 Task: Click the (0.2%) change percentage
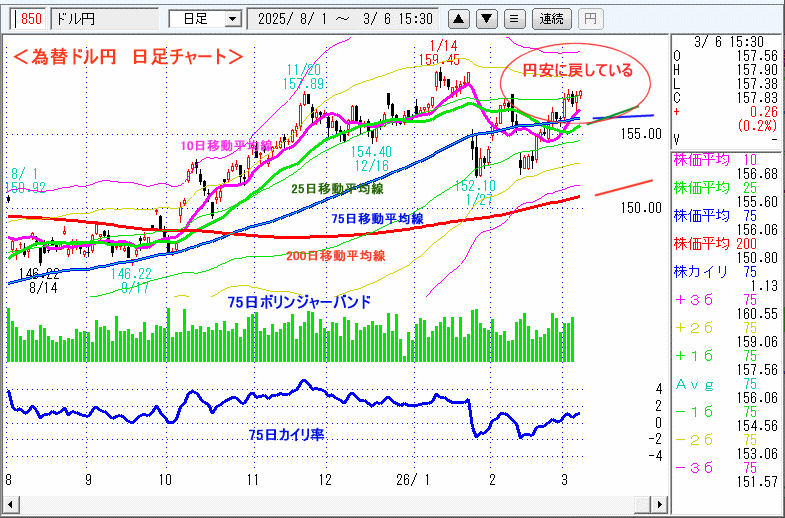pyautogui.click(x=757, y=125)
